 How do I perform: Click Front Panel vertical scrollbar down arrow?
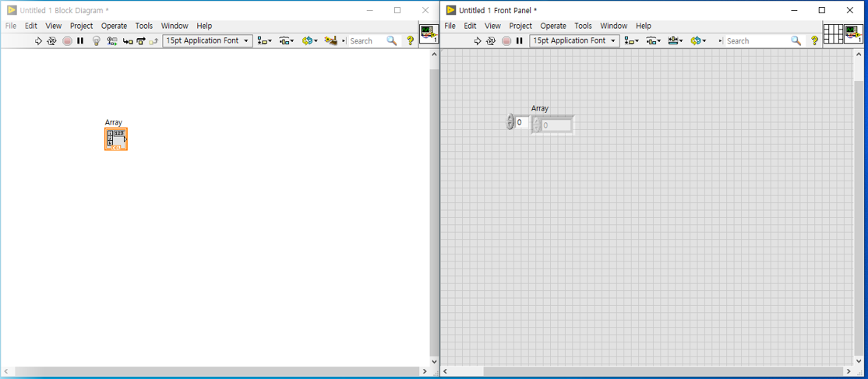pos(859,361)
